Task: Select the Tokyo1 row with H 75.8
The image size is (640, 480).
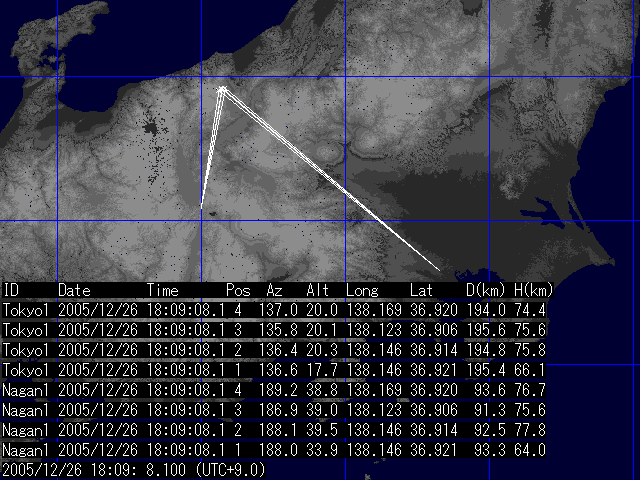Action: tap(274, 350)
